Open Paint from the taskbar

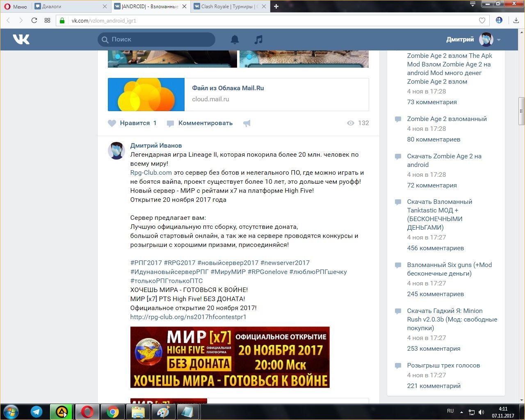pyautogui.click(x=163, y=412)
